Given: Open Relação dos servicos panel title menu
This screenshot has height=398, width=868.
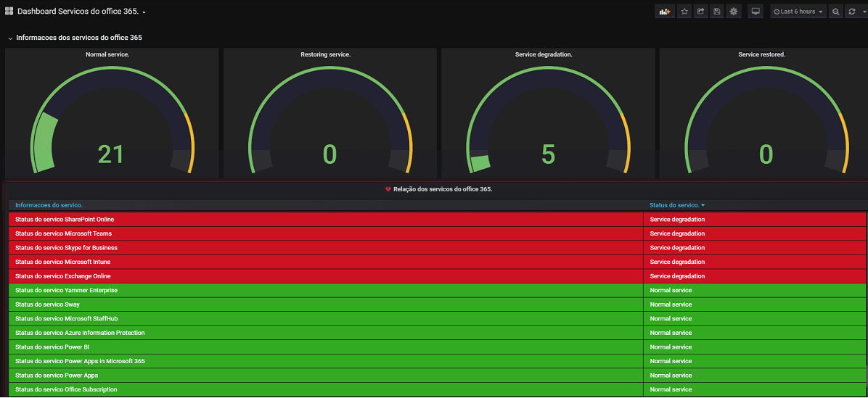Looking at the screenshot, I should pyautogui.click(x=443, y=189).
